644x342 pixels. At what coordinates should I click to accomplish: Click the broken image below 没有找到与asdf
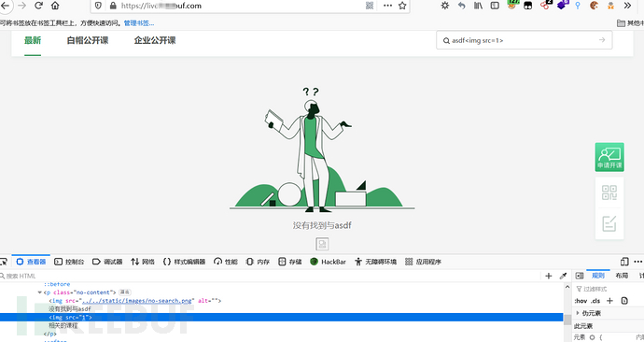[322, 244]
